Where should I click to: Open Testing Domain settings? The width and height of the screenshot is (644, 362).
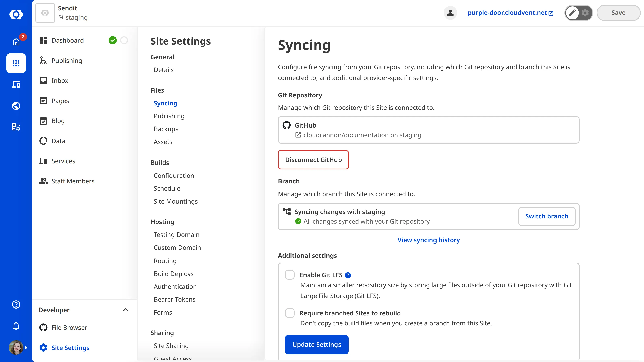(176, 234)
